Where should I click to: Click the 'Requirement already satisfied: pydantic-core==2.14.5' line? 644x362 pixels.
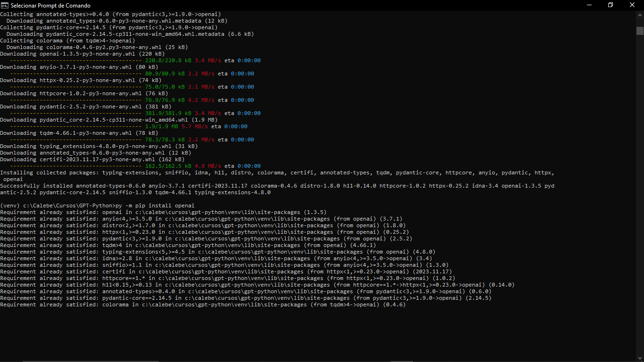tap(246, 298)
